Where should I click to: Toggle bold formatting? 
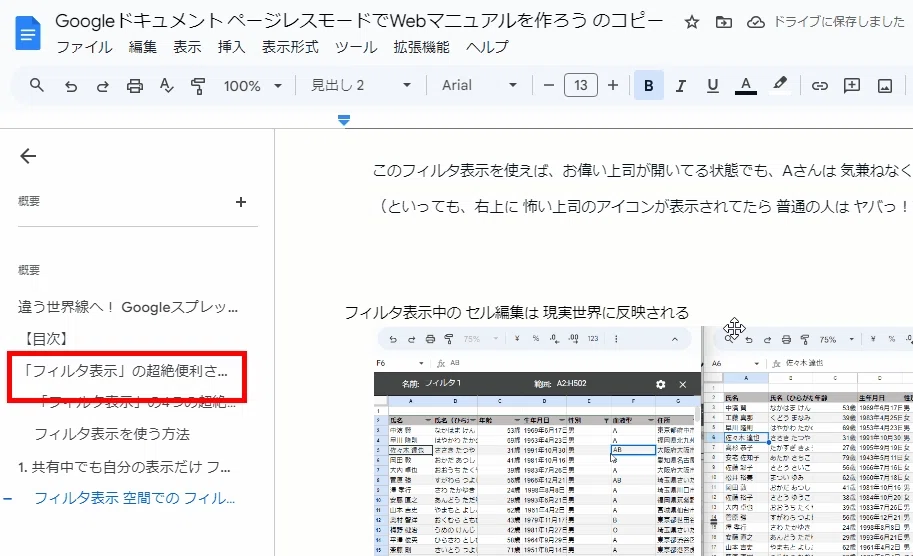click(649, 86)
